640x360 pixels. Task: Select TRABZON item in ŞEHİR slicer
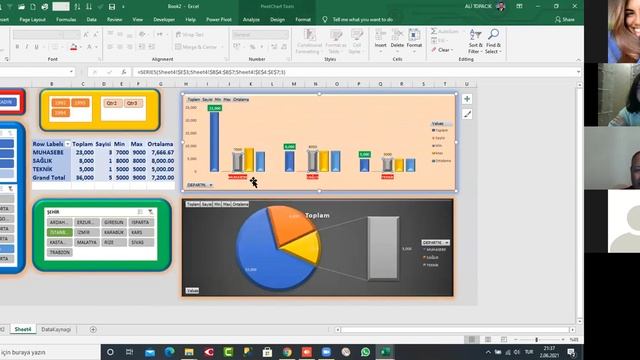coord(60,252)
